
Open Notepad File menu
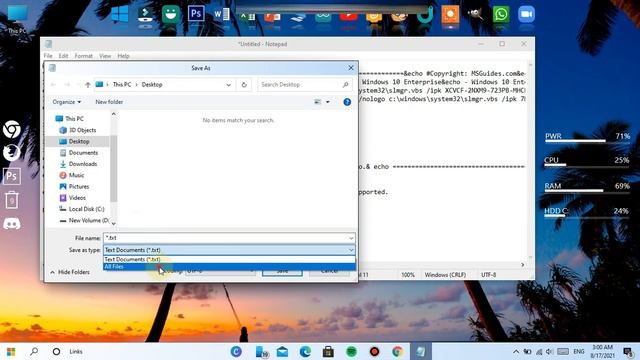tap(48, 56)
